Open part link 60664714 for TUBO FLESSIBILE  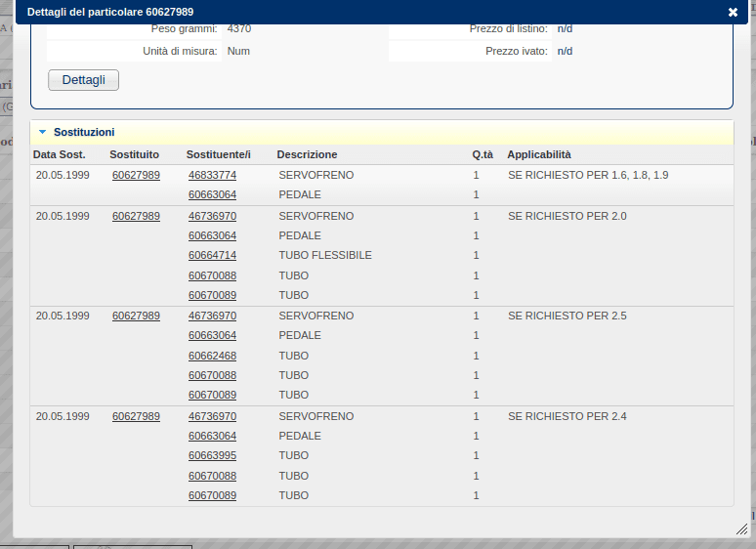pos(212,256)
